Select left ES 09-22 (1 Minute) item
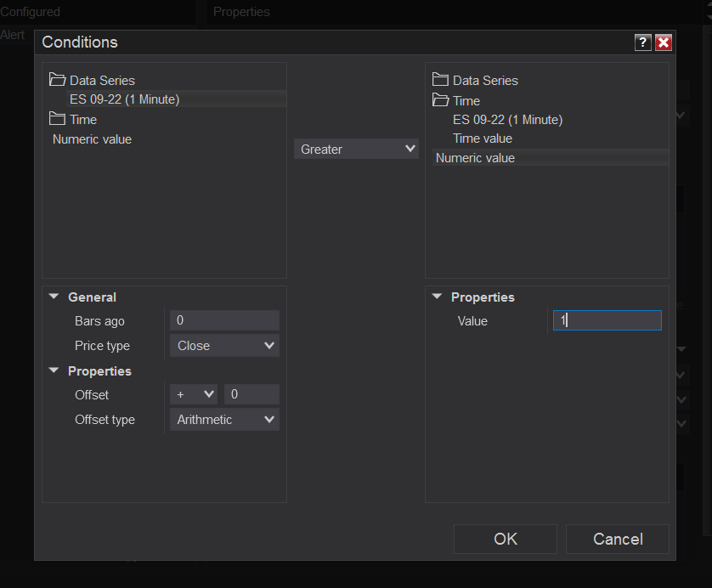 tap(124, 99)
